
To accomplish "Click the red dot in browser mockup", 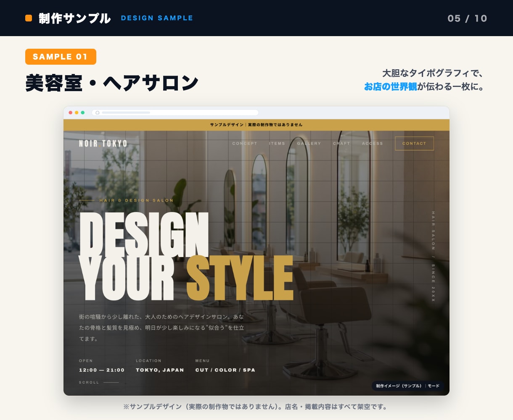I will [70, 113].
